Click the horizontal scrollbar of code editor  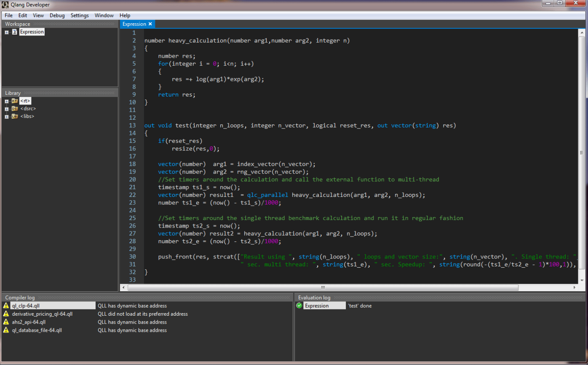pyautogui.click(x=323, y=287)
